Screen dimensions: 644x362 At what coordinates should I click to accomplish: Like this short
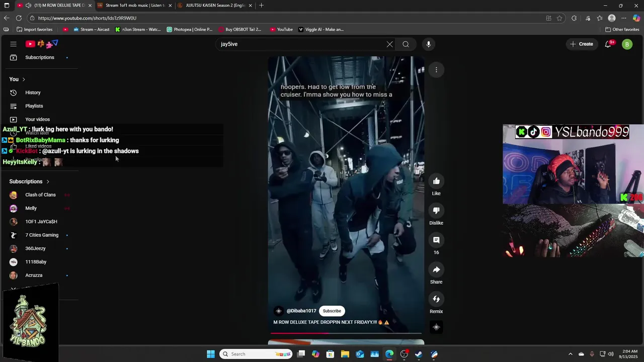pyautogui.click(x=436, y=181)
